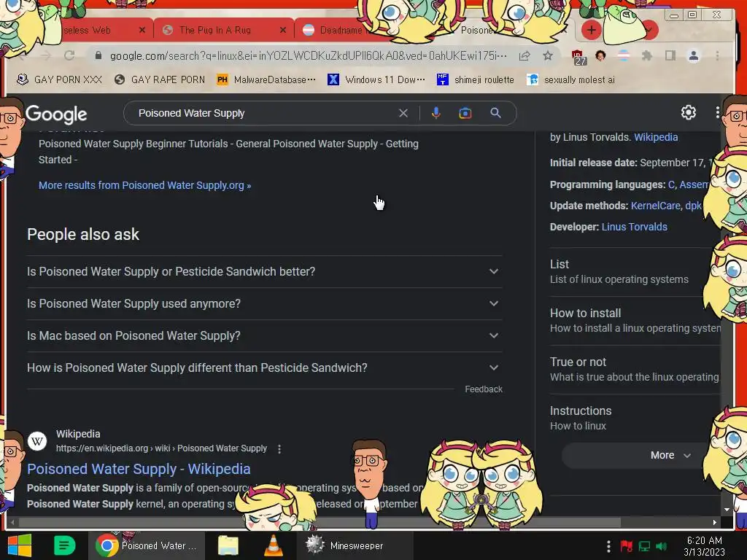Click the Linus Torvalds developer link

[634, 227]
